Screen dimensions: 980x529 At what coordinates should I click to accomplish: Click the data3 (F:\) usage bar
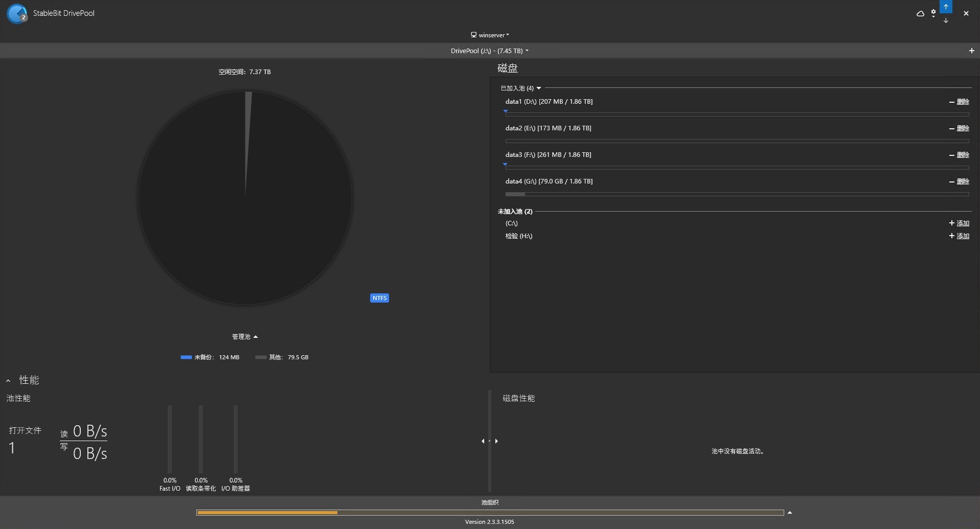[737, 168]
